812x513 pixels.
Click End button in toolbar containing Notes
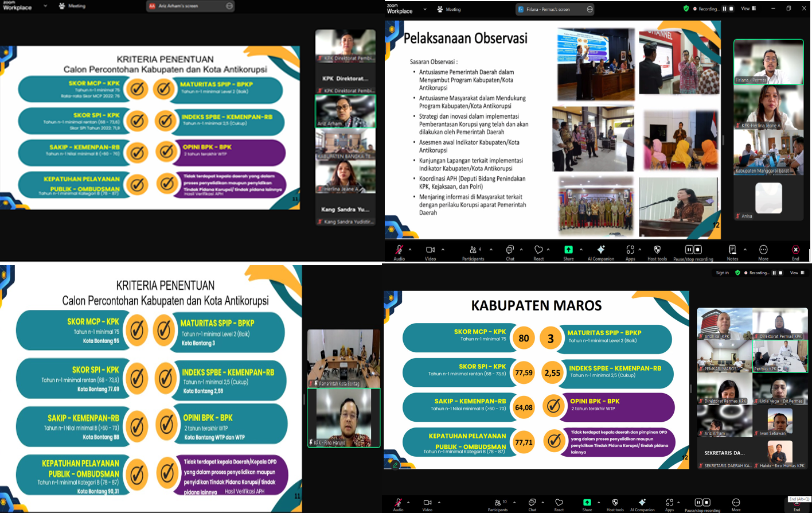pos(795,250)
